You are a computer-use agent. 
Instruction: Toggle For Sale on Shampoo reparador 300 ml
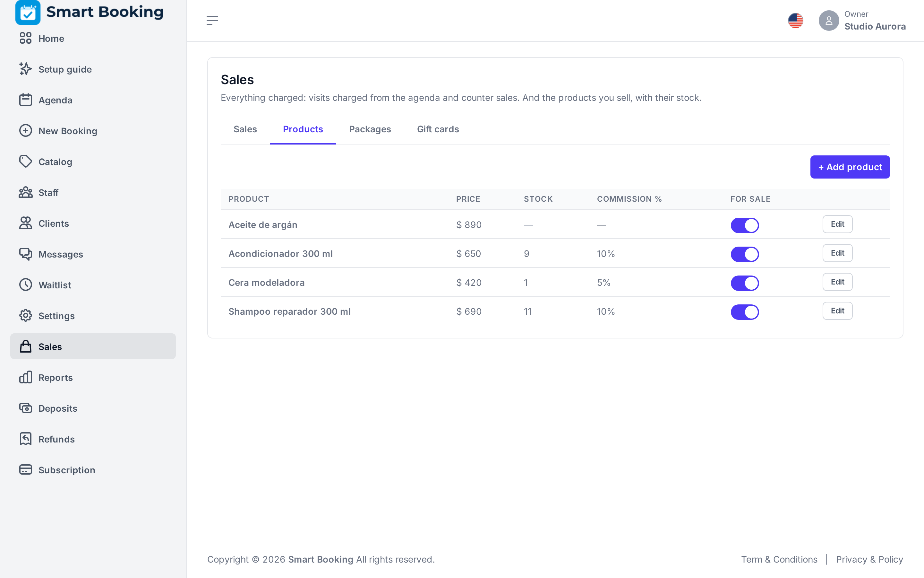click(745, 312)
